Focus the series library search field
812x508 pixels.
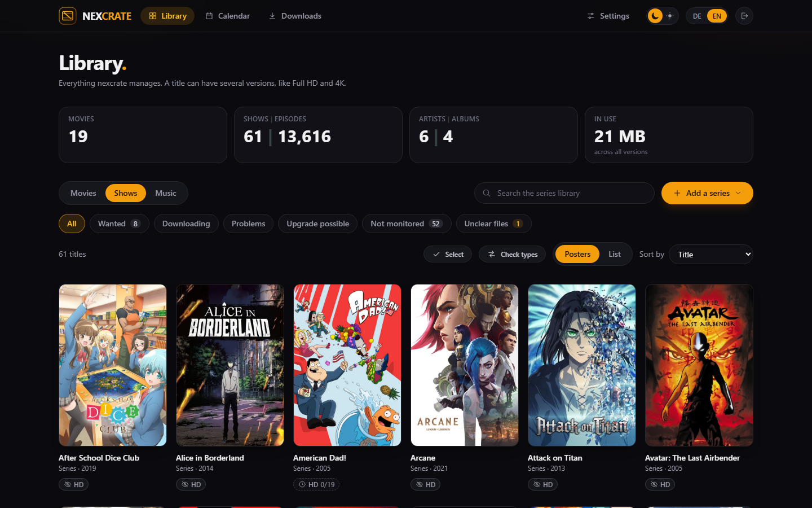[x=564, y=193]
